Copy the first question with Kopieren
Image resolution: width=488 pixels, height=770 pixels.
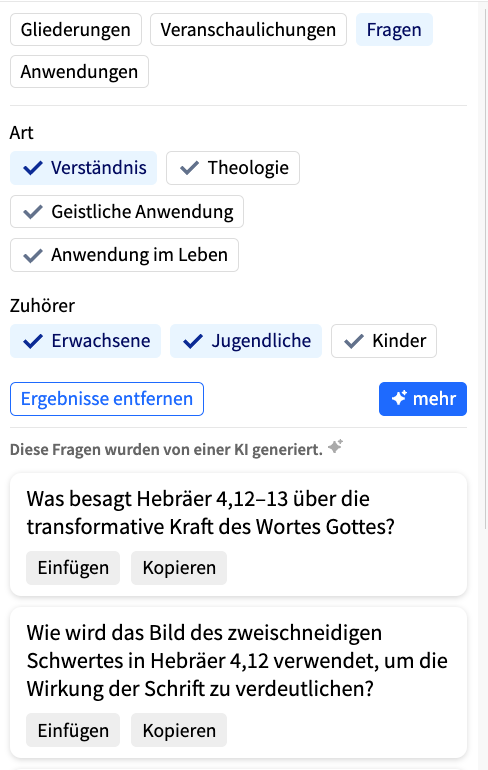[x=179, y=568]
